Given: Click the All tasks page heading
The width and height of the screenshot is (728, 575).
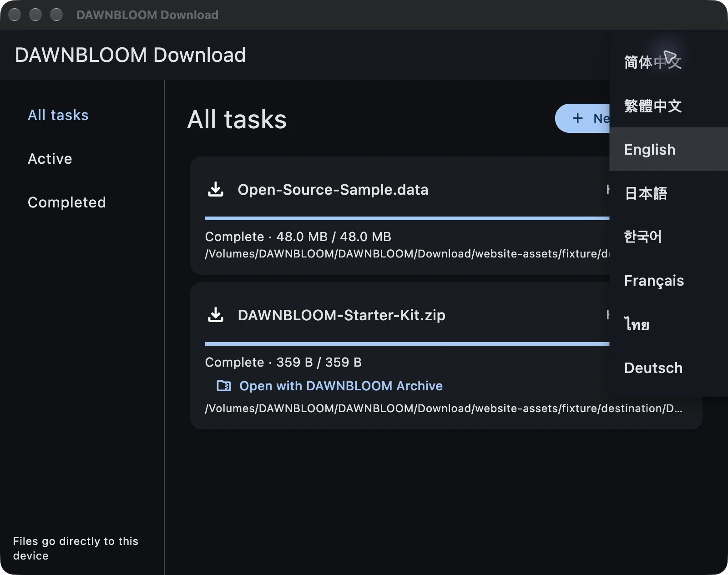Looking at the screenshot, I should click(237, 119).
